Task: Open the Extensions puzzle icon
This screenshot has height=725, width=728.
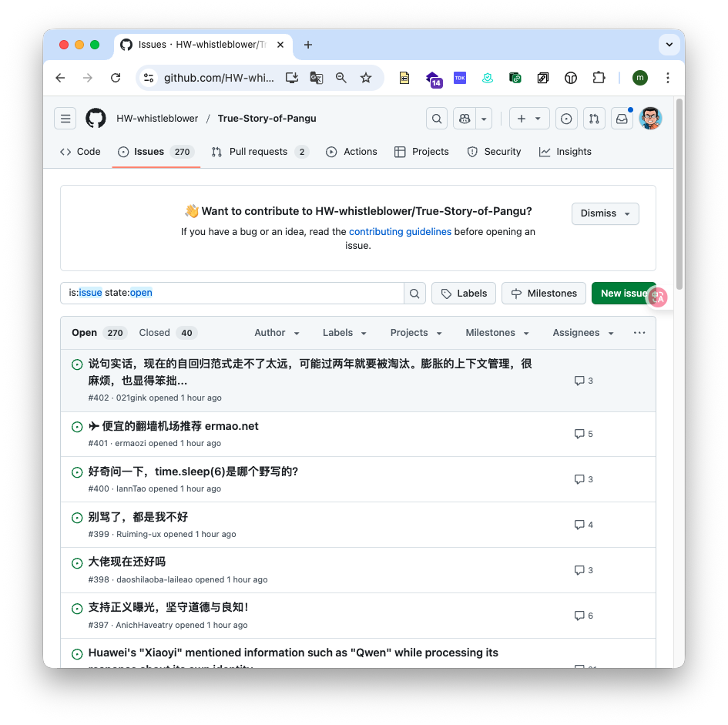Action: (x=599, y=78)
